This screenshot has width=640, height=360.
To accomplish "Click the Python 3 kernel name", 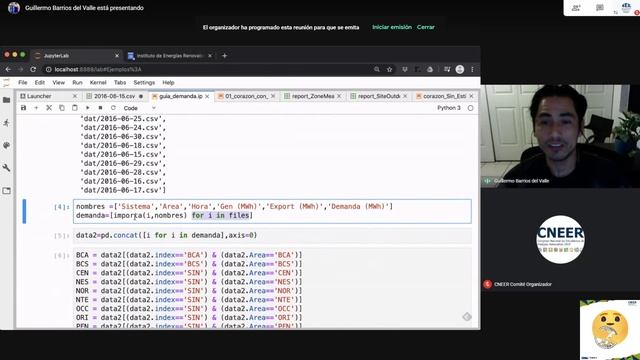I will click(x=449, y=108).
